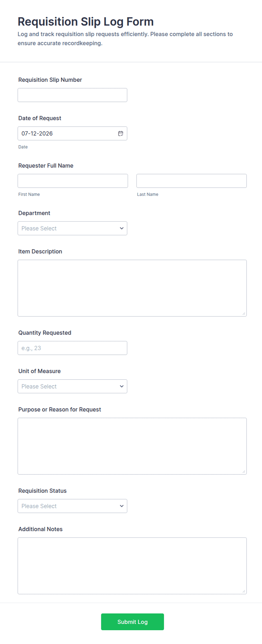
Task: Click the Quantity Requested field
Action: [x=72, y=348]
